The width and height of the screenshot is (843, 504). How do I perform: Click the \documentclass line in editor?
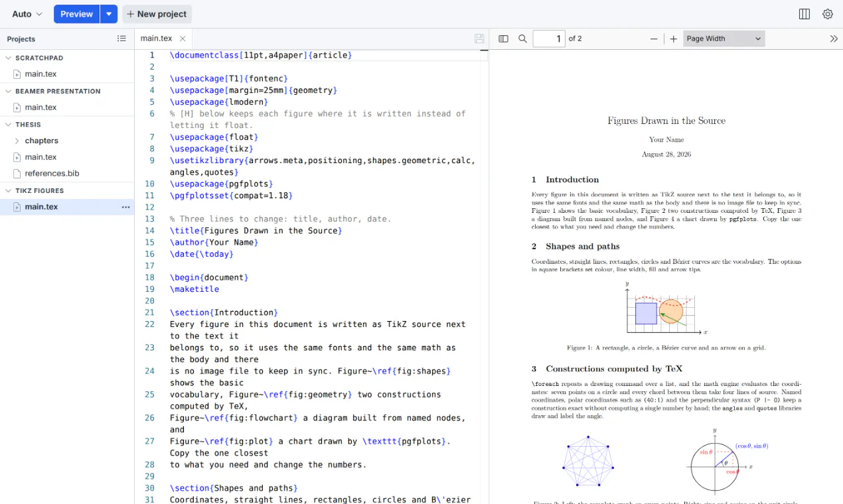(261, 55)
